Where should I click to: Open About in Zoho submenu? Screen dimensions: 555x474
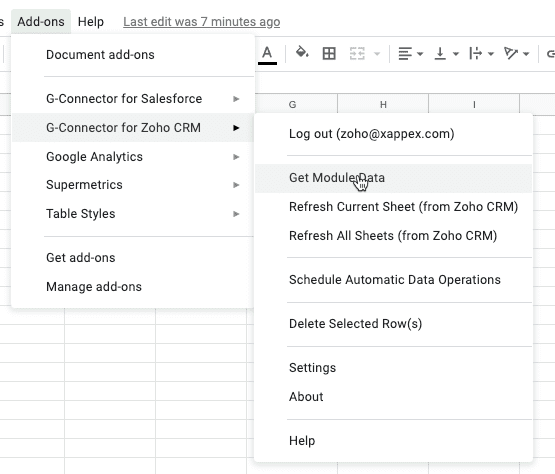tap(394, 397)
